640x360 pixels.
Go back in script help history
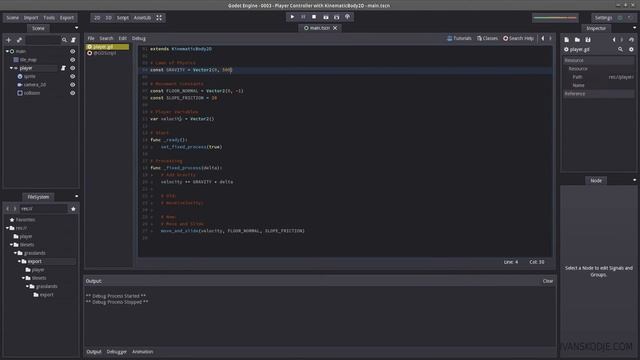coord(543,38)
